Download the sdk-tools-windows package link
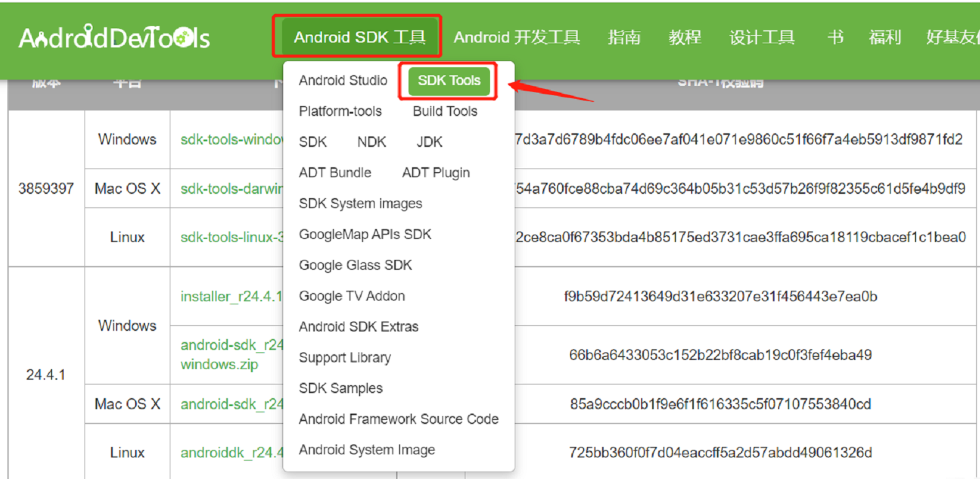Viewport: 980px width, 479px height. 231,140
